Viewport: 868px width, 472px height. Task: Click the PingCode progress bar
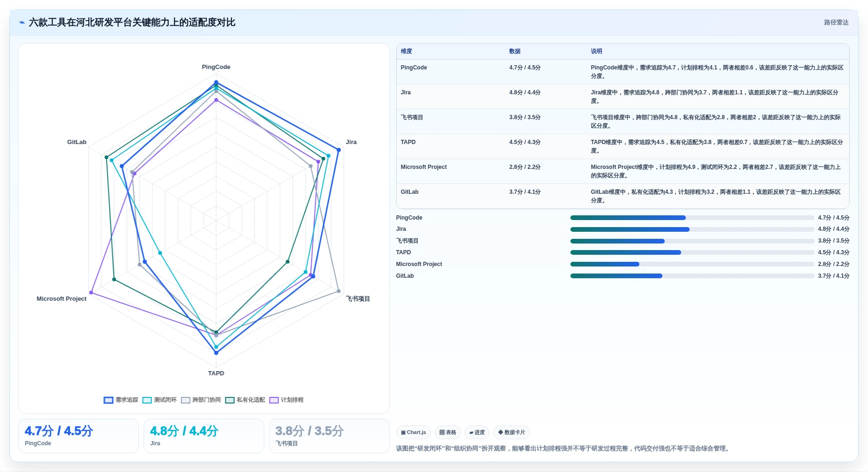coord(692,218)
